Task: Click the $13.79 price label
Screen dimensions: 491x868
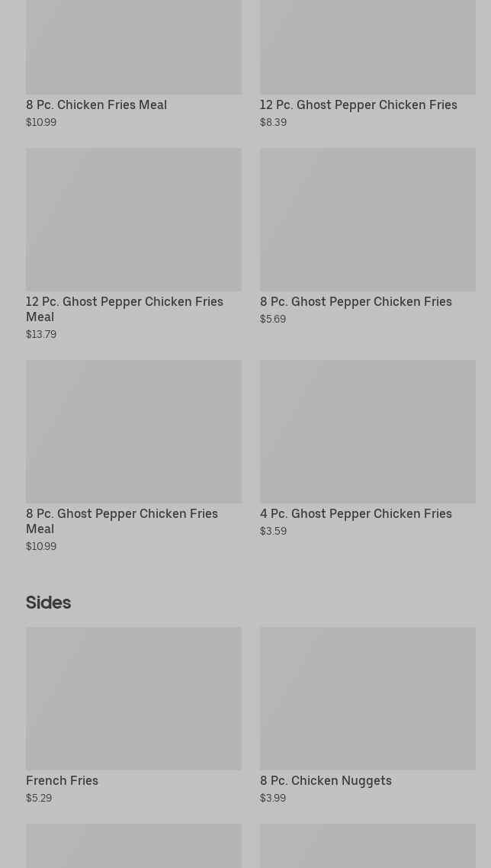Action: pyautogui.click(x=41, y=334)
